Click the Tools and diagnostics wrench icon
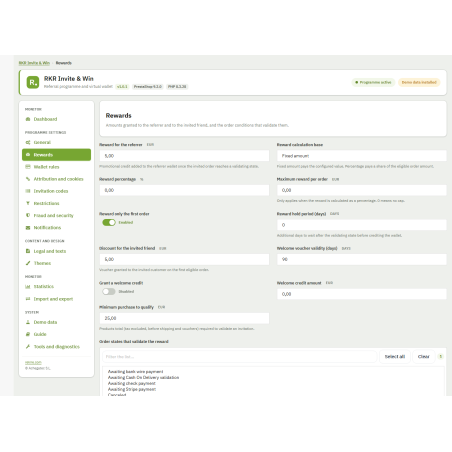This screenshot has width=452, height=452. (x=28, y=347)
